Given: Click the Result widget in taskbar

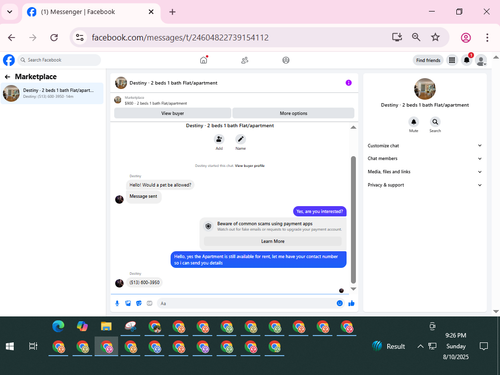Looking at the screenshot, I should click(x=389, y=346).
